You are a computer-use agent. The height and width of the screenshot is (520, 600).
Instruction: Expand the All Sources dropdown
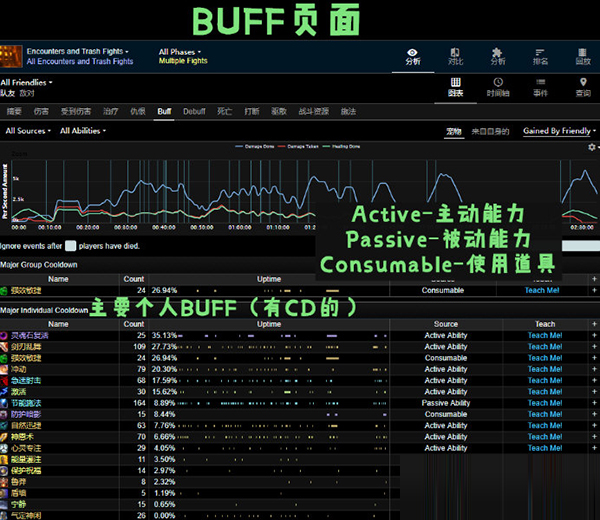[x=27, y=131]
